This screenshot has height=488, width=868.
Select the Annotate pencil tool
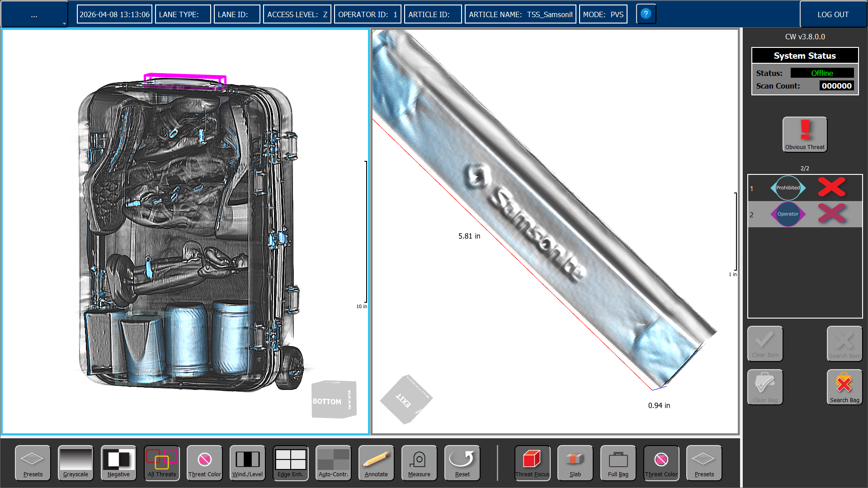click(x=376, y=463)
